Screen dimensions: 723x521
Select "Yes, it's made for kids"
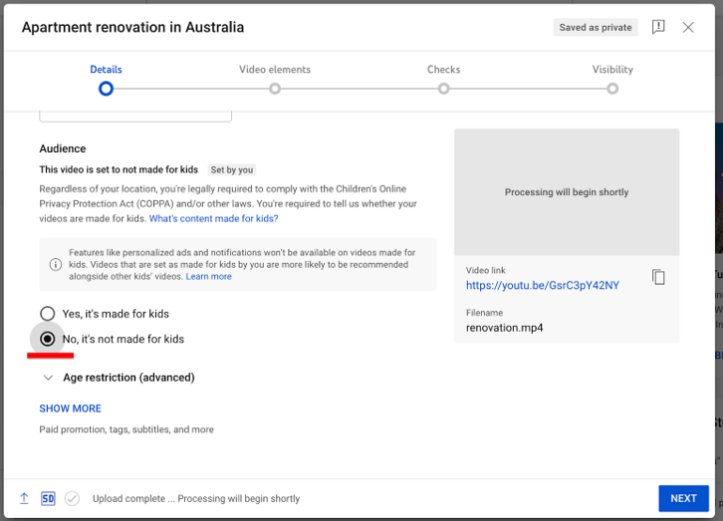tap(47, 314)
